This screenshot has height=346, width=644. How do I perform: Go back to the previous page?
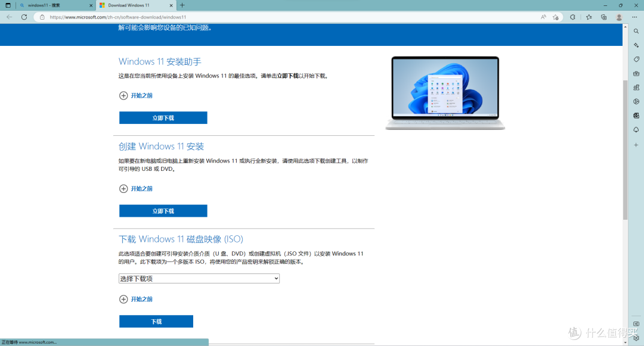tap(10, 17)
